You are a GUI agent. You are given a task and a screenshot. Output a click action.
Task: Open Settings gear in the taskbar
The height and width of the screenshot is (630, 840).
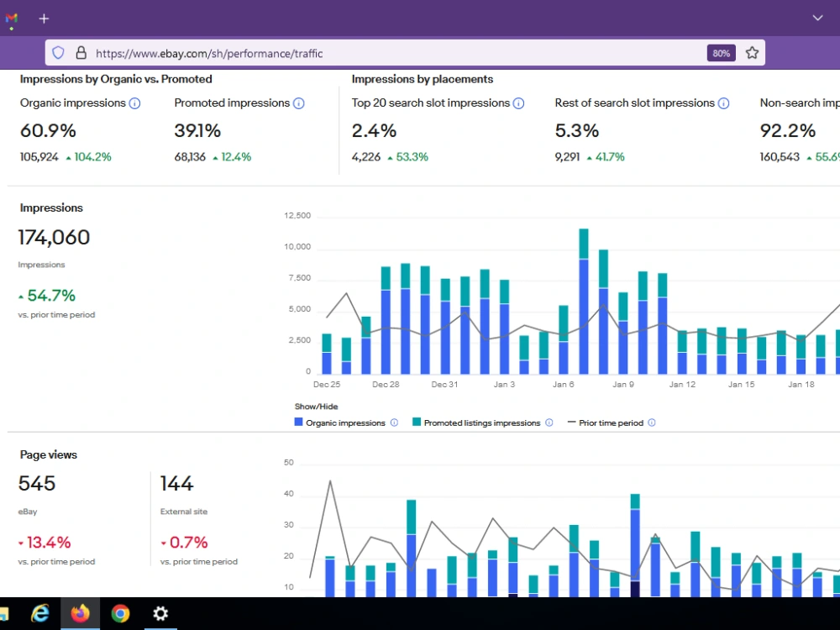(x=160, y=613)
